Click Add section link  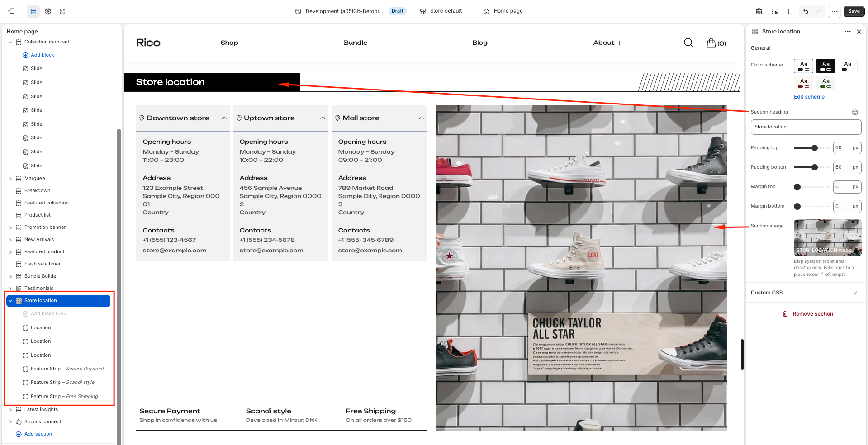coord(38,434)
